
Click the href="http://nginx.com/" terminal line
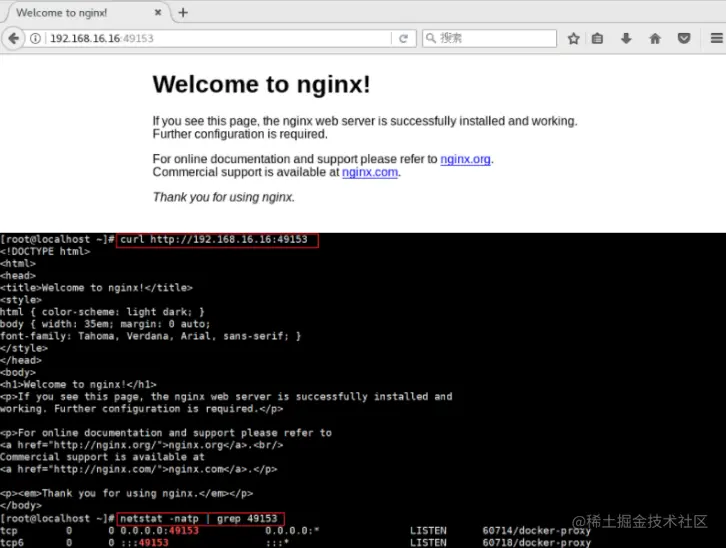point(138,469)
